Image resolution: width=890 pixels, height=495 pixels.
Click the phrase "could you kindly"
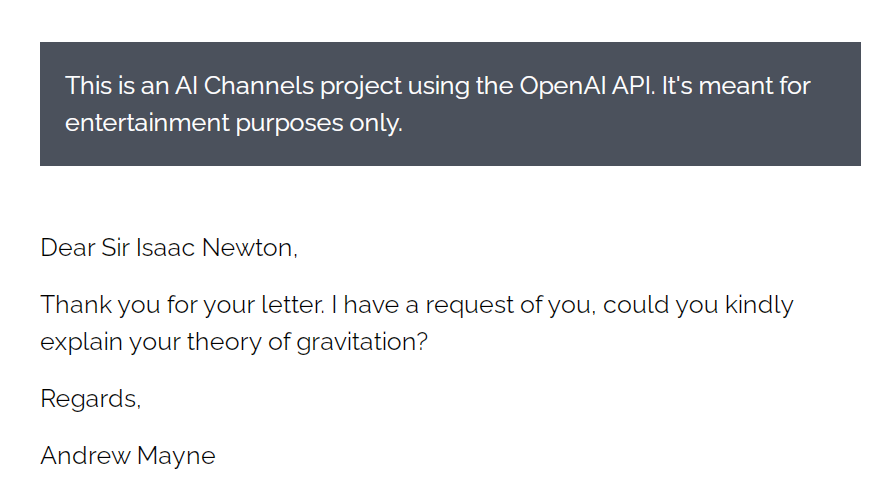(x=698, y=305)
